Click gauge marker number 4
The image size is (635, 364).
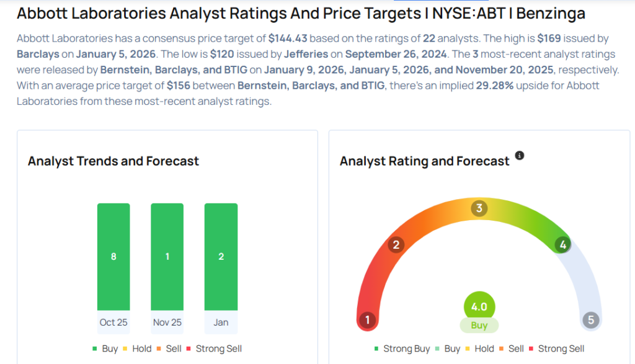click(x=562, y=244)
